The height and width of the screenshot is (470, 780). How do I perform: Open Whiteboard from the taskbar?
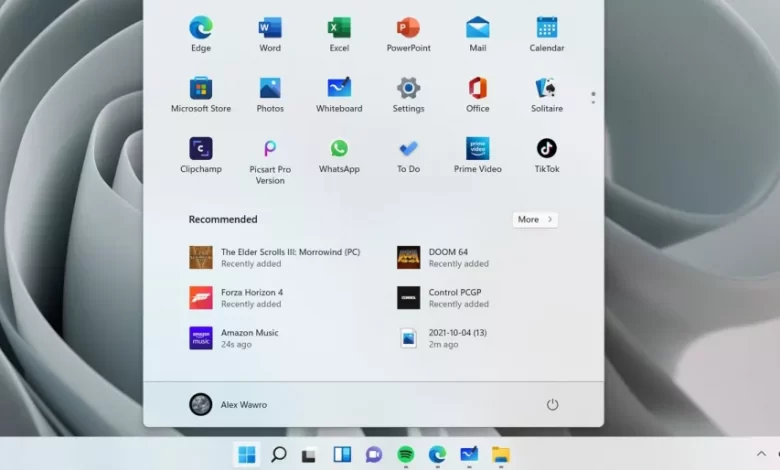469,454
